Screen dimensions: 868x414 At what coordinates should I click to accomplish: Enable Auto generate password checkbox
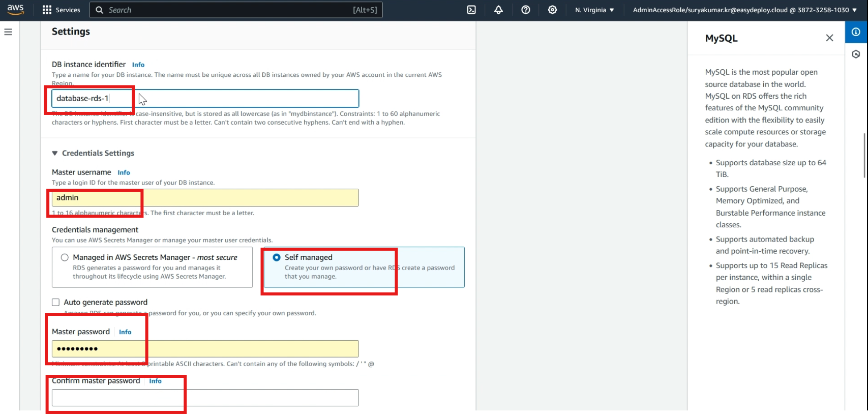tap(56, 302)
